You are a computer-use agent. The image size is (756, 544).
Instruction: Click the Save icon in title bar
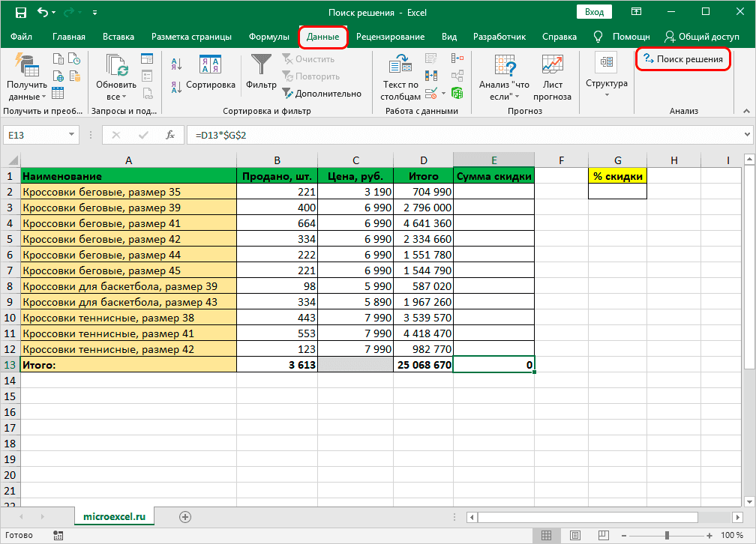click(20, 13)
